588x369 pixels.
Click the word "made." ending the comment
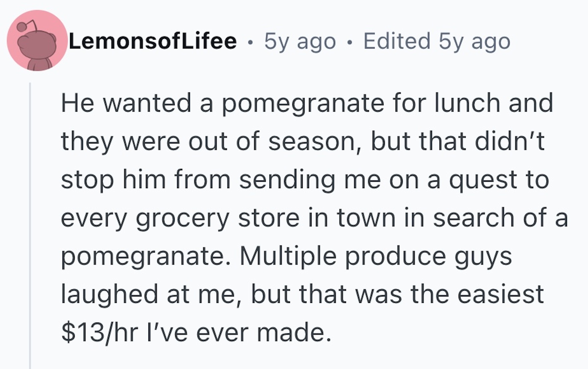294,333
